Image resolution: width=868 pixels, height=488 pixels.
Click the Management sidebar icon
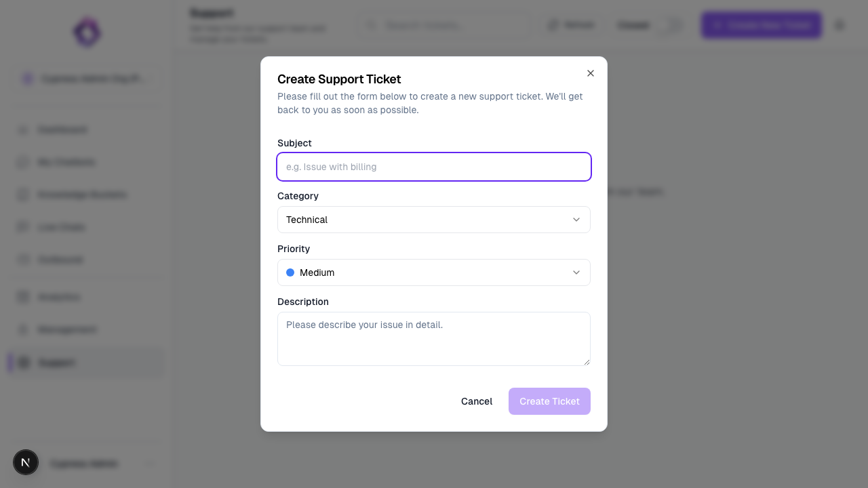pos(22,329)
